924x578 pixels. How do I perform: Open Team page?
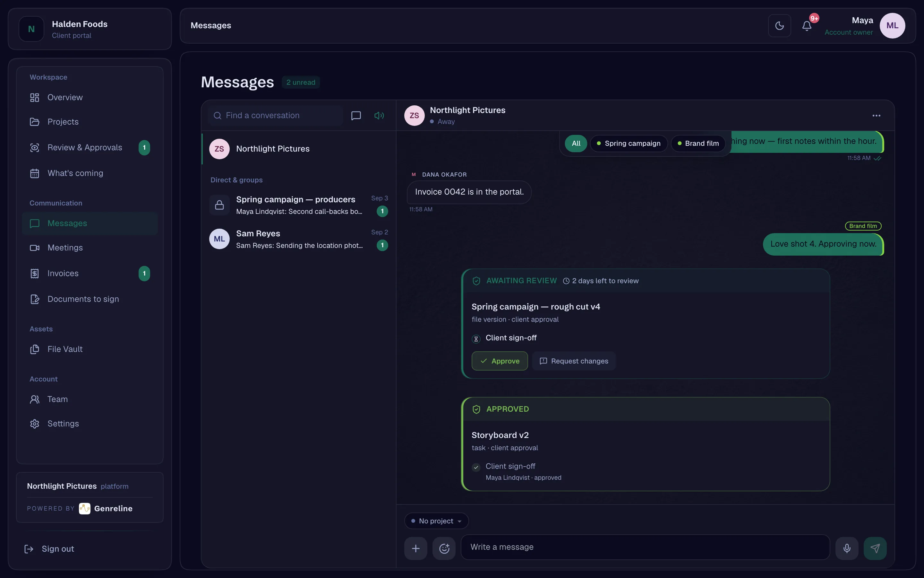coord(90,399)
